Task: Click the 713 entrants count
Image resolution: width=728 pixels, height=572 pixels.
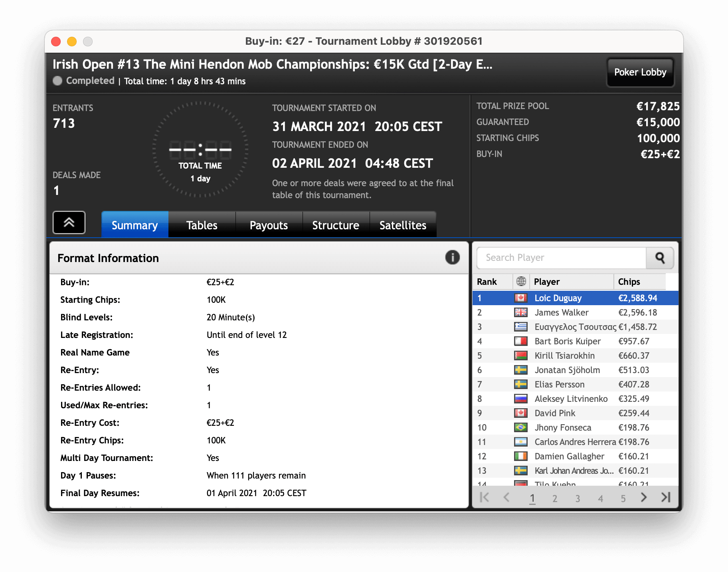Action: click(64, 123)
